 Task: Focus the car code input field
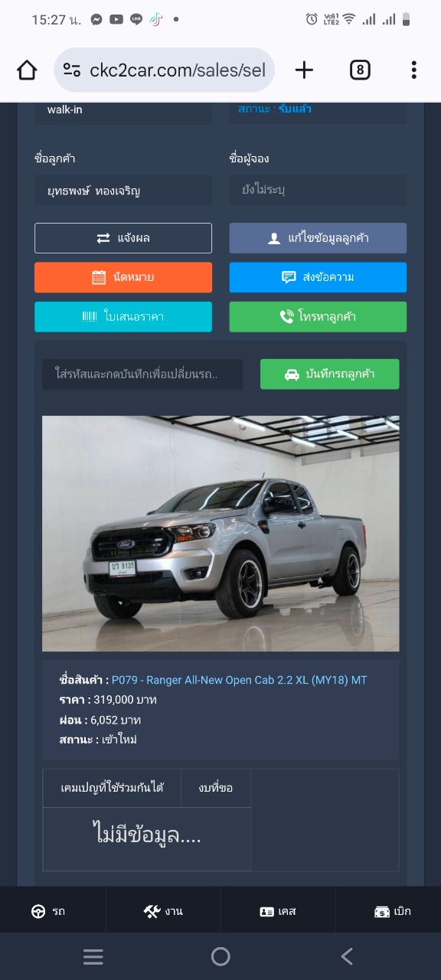[142, 374]
